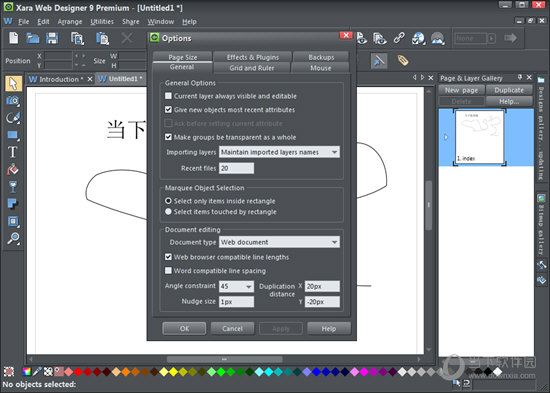Image resolution: width=550 pixels, height=393 pixels.
Task: Enable Word compatible line spacing
Action: click(x=168, y=271)
